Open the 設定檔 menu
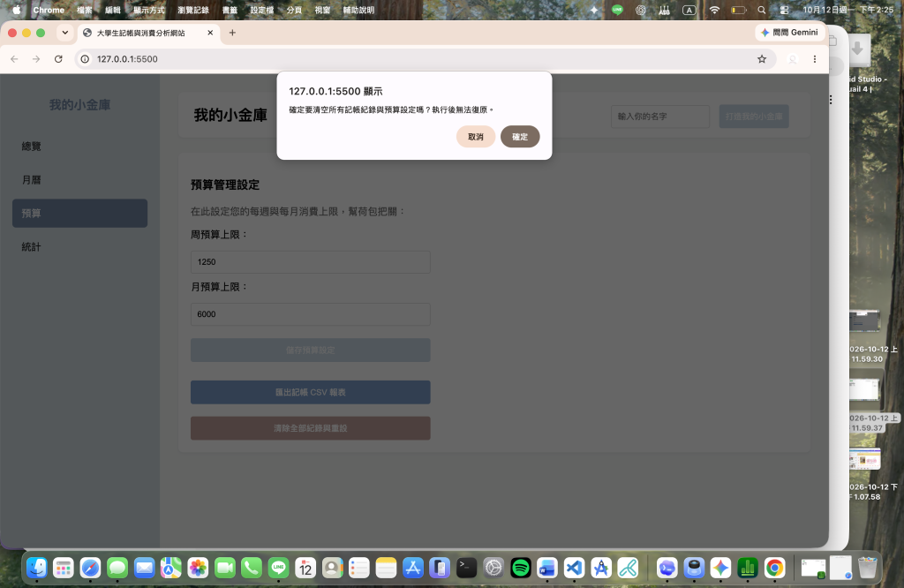Viewport: 904px width, 588px height. click(261, 10)
